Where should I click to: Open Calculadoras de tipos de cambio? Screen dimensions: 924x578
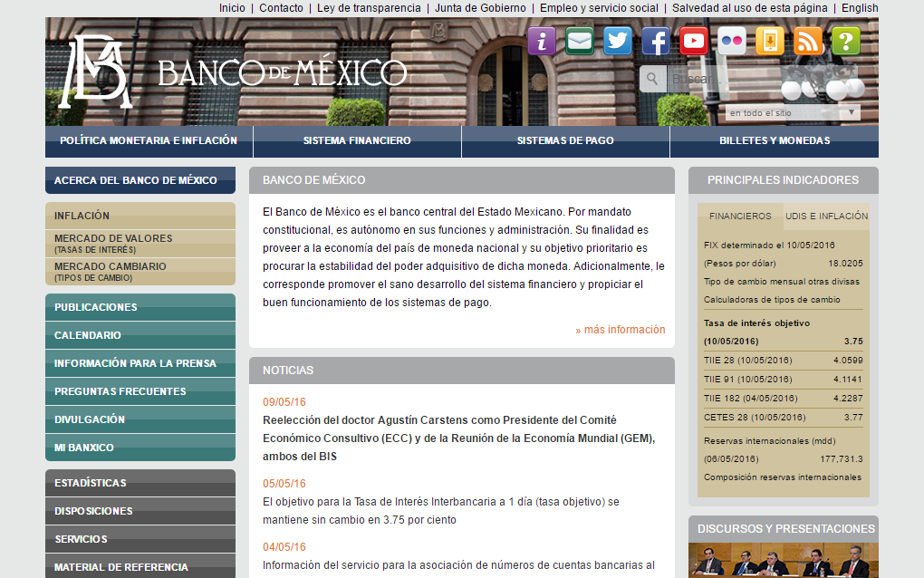click(772, 300)
